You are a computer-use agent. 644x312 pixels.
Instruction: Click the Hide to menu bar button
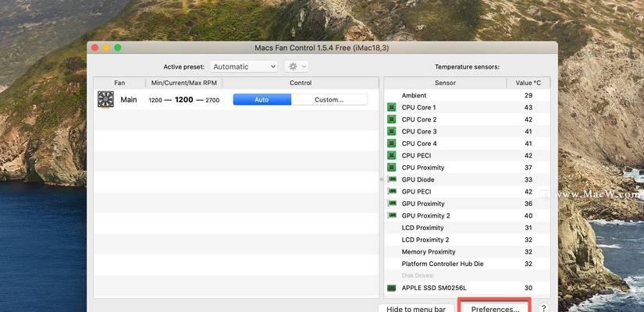[x=415, y=309]
